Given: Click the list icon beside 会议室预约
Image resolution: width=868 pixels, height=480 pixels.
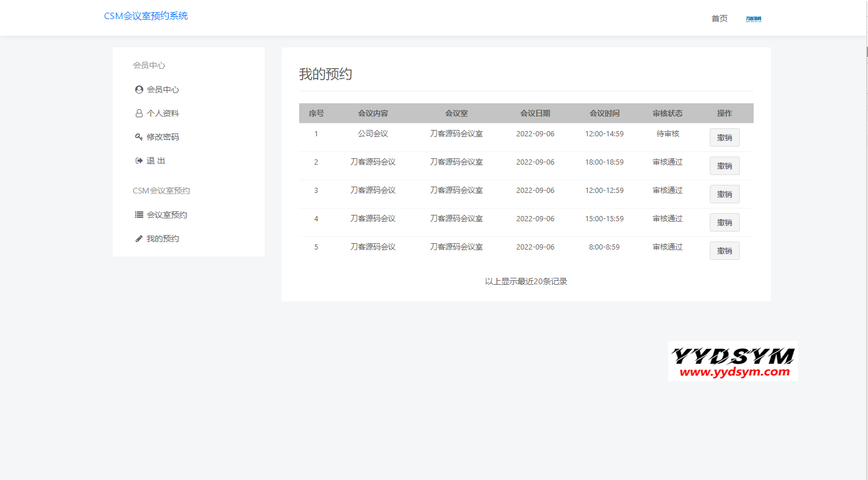Looking at the screenshot, I should [139, 215].
